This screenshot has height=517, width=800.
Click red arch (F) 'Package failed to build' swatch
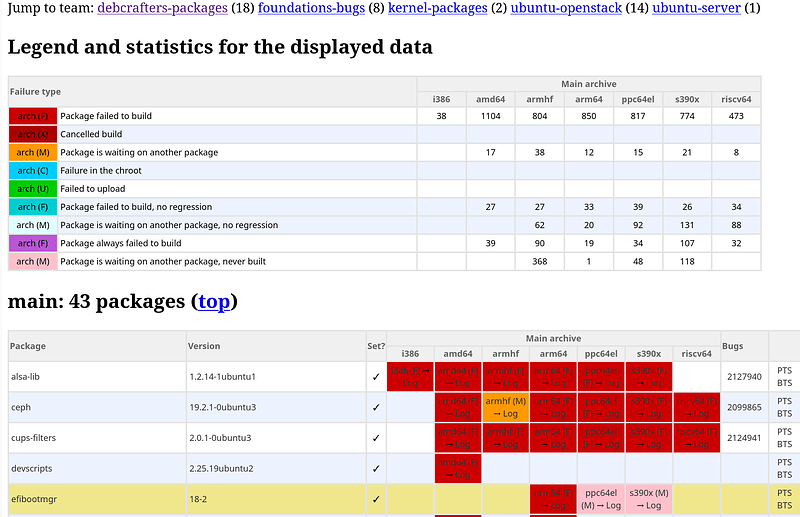coord(33,116)
